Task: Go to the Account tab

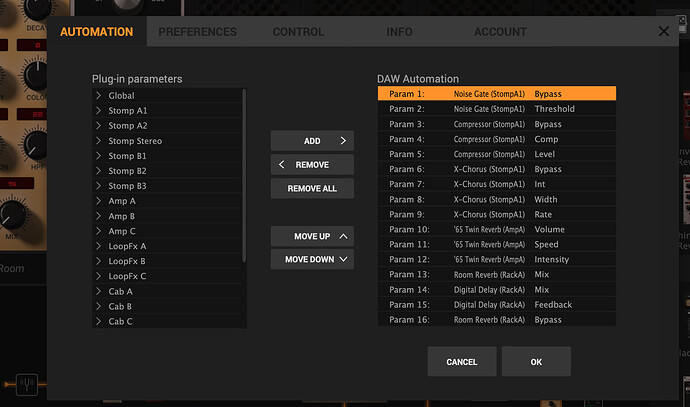Action: [x=500, y=32]
